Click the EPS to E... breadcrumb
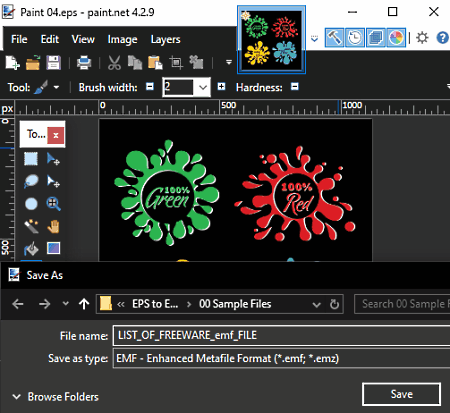Viewport: 450px width, 413px height. 155,304
